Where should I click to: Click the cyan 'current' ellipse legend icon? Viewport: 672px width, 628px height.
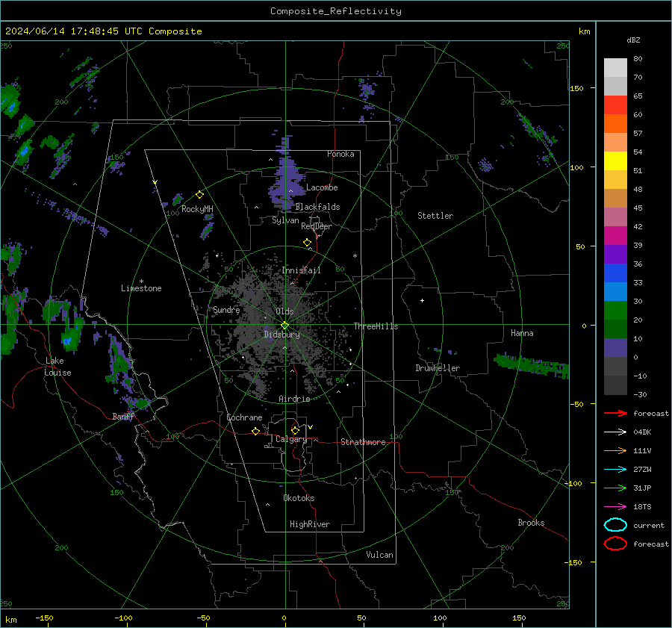pos(615,525)
